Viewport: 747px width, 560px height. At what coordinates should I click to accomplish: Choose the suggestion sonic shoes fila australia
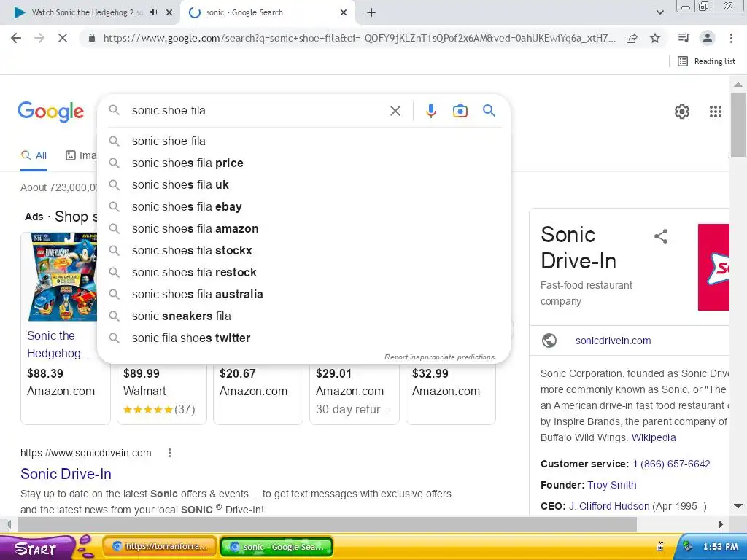(x=304, y=295)
